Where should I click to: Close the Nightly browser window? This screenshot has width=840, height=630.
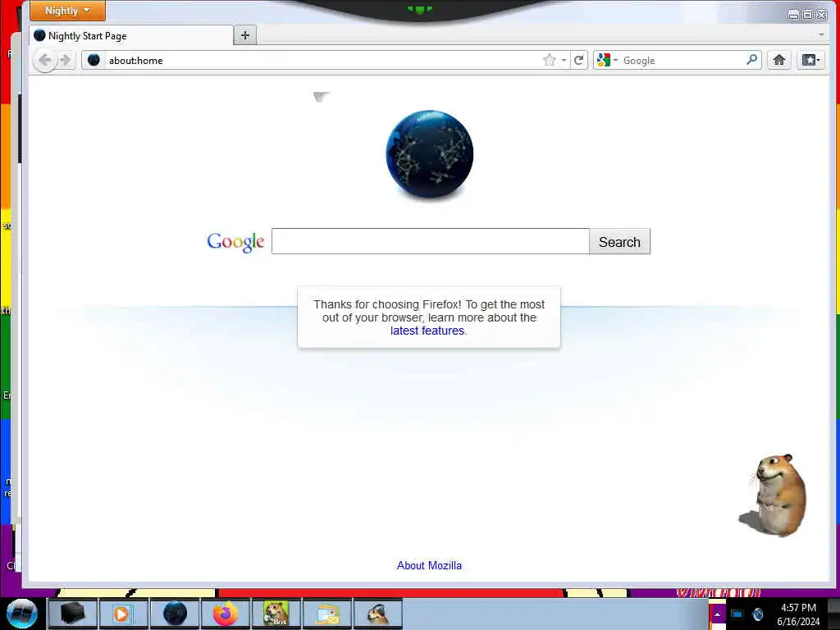pos(821,15)
